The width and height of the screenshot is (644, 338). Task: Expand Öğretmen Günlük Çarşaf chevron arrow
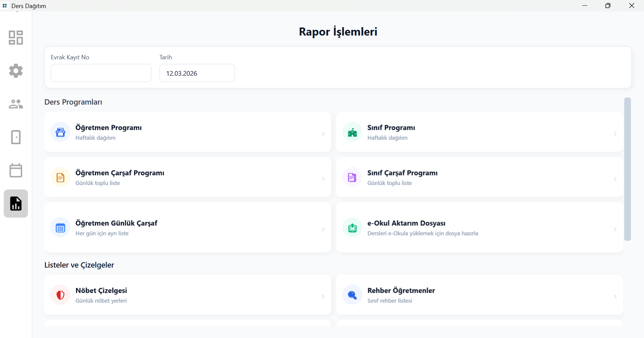323,229
